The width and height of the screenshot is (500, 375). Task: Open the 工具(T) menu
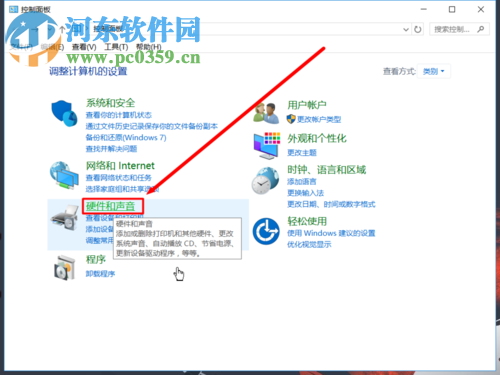point(116,47)
